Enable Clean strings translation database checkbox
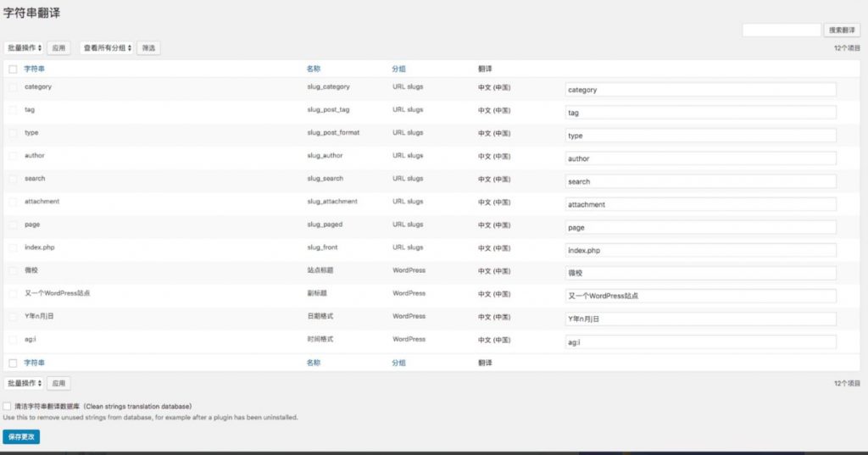The height and width of the screenshot is (455, 868). 7,407
